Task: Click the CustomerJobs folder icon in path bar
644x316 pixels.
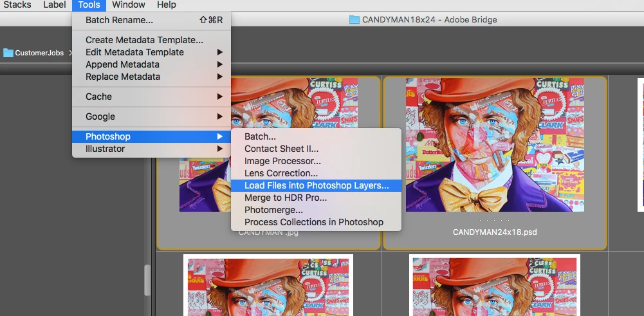Action: [x=8, y=53]
